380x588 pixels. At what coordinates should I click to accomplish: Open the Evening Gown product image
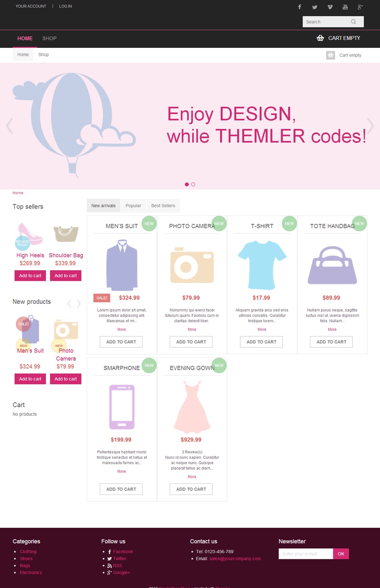[192, 407]
